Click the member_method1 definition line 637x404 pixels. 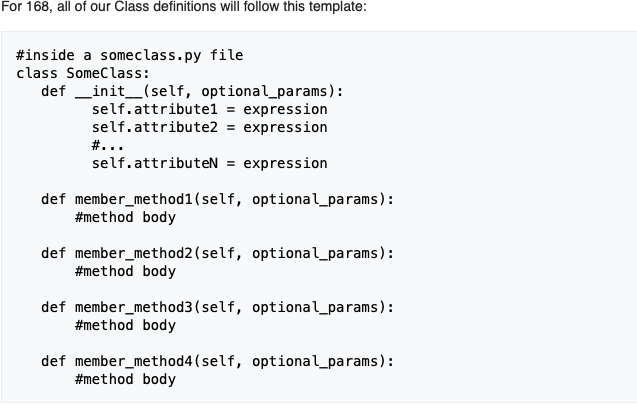[x=217, y=199]
